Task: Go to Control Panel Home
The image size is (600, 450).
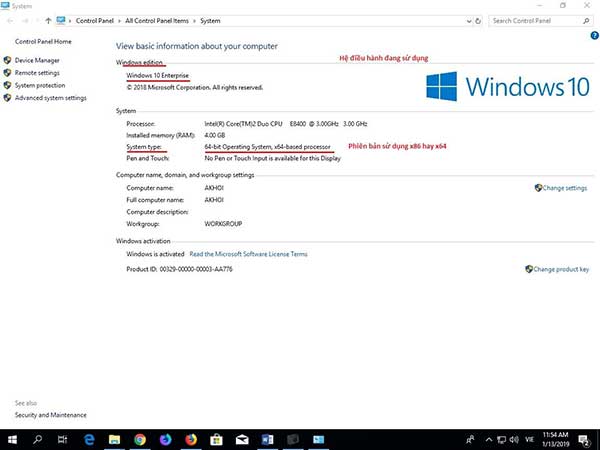Action: 43,41
